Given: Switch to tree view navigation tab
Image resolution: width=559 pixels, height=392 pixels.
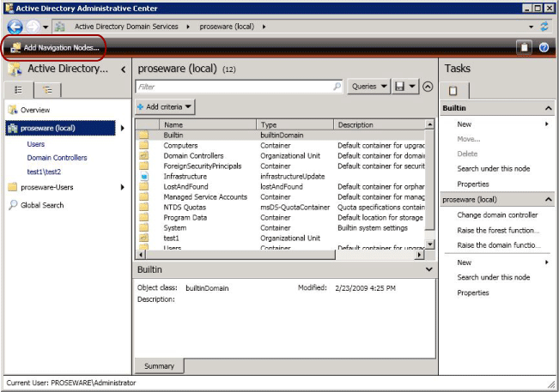Looking at the screenshot, I should pos(47,90).
